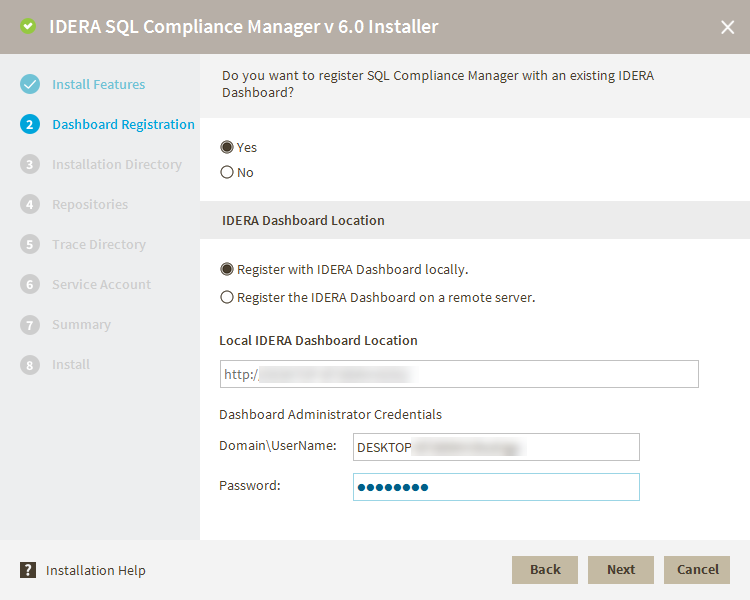Click the step 4 Repositories number icon
Image resolution: width=750 pixels, height=600 pixels.
click(x=30, y=204)
